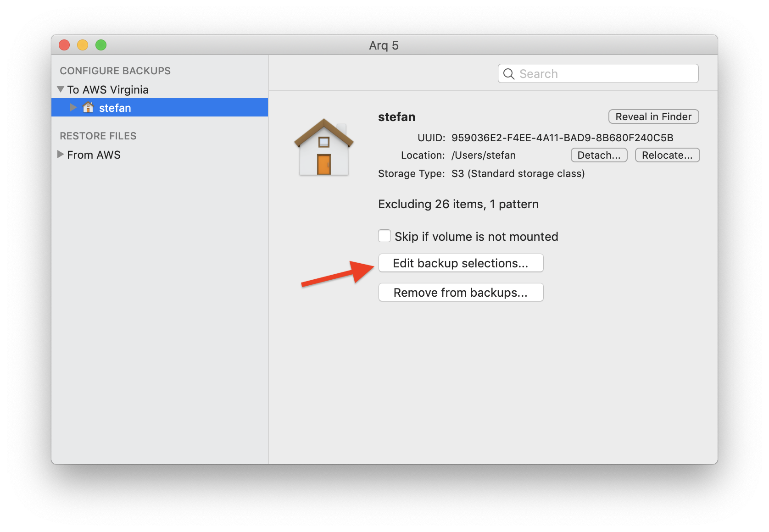
Task: Zoom the window with the green button
Action: (101, 45)
